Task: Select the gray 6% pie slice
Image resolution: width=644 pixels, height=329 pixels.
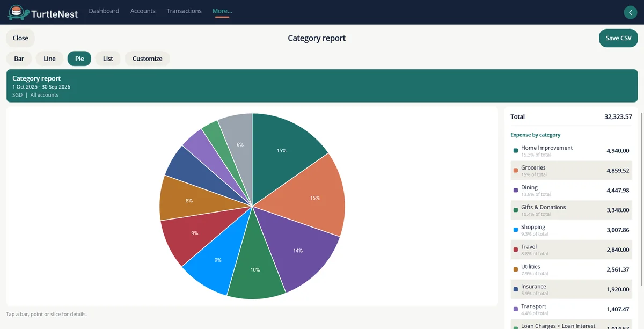Action: (x=240, y=144)
